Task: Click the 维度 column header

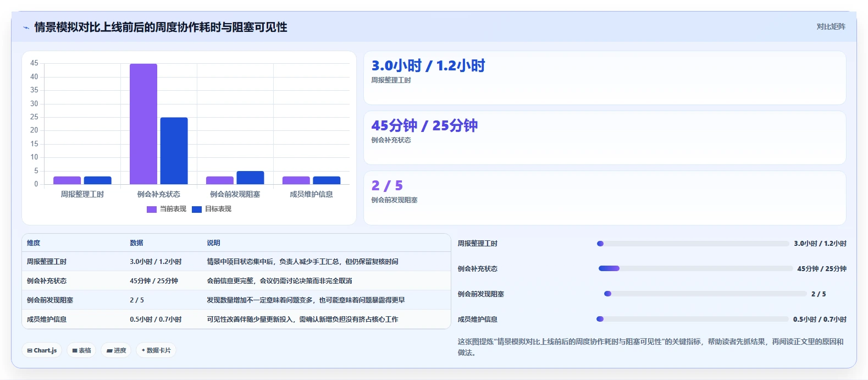Action: 34,243
